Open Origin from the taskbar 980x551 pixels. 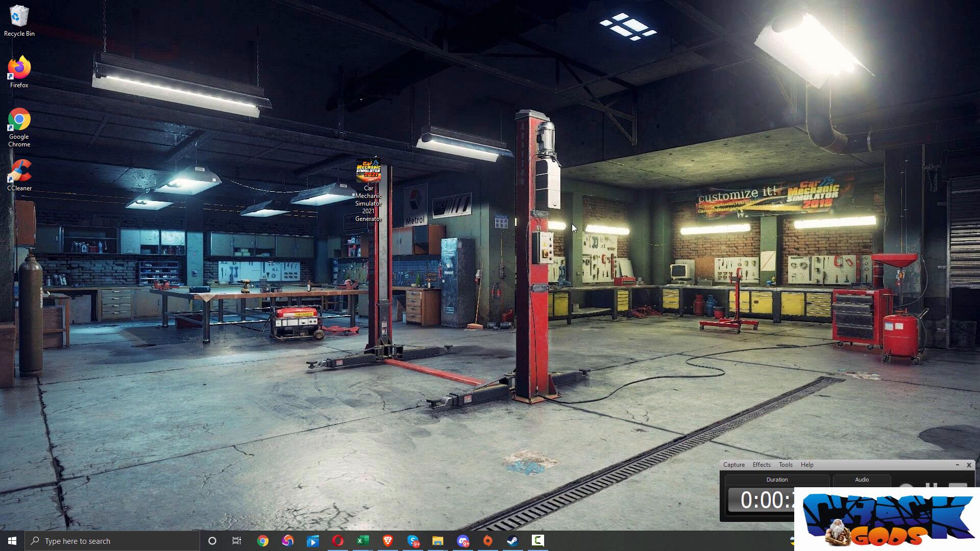coord(487,541)
